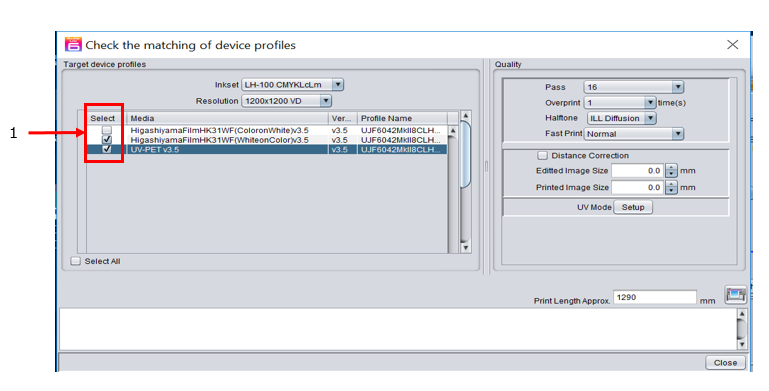Click the Edited Image Size field

(638, 171)
